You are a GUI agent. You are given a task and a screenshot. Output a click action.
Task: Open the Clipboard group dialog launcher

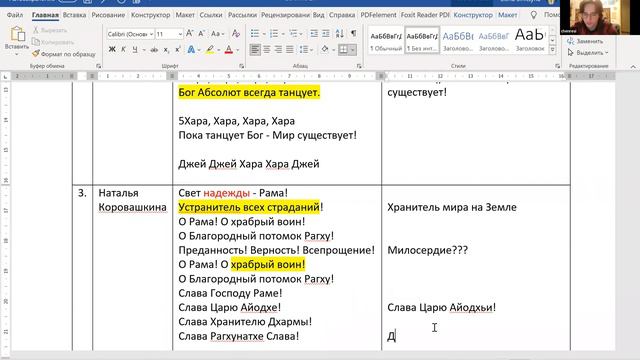tap(98, 66)
